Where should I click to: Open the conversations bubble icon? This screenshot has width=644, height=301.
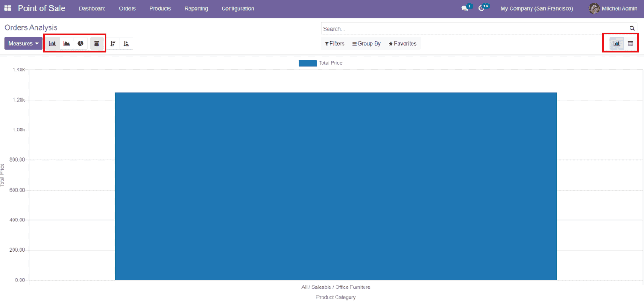click(464, 7)
